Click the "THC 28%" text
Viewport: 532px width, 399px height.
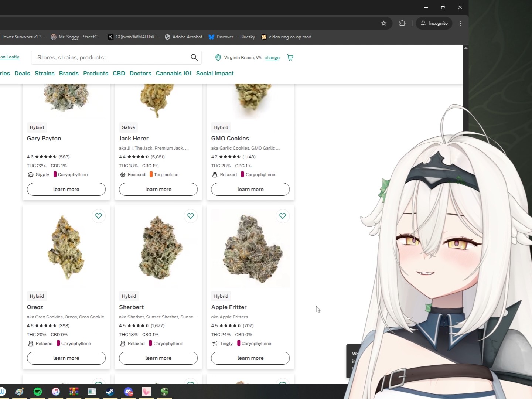pyautogui.click(x=221, y=166)
